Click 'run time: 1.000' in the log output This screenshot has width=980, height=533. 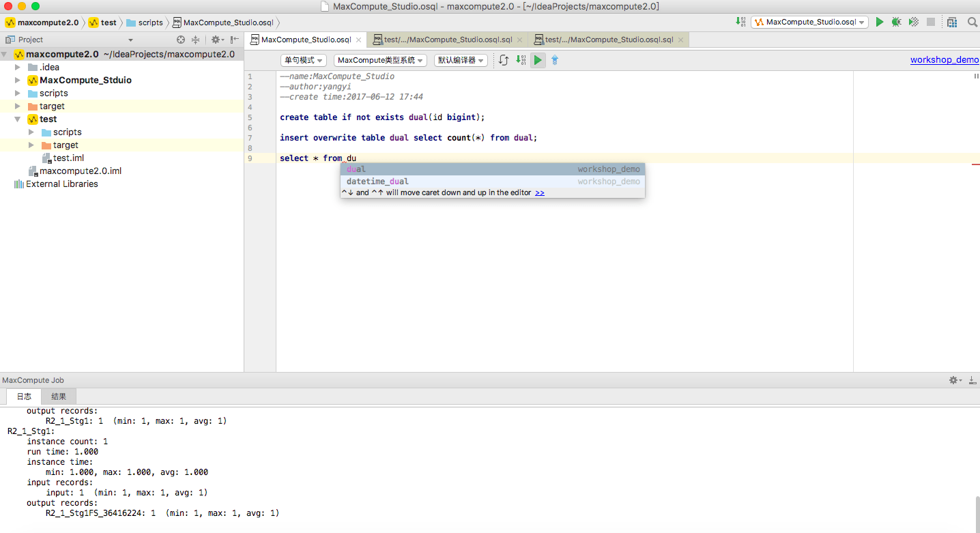coord(63,452)
